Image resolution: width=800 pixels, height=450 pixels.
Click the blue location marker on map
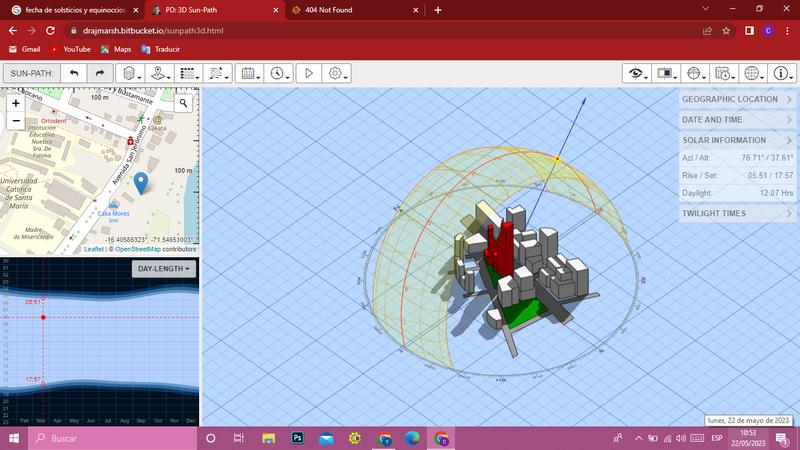[x=141, y=183]
